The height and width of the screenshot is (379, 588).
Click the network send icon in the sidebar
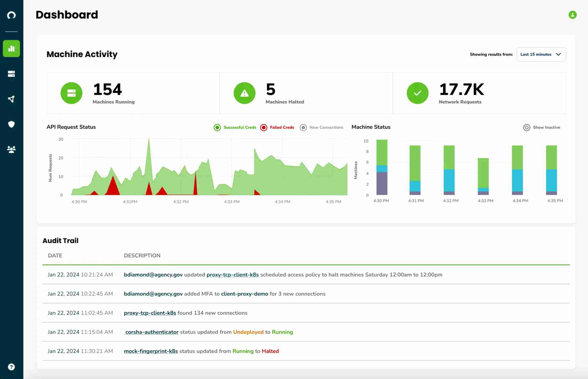[x=11, y=99]
